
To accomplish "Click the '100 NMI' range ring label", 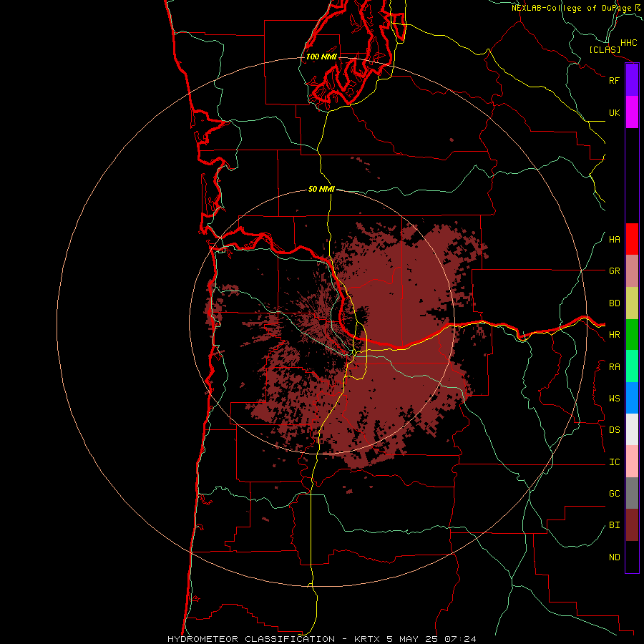I will click(321, 57).
